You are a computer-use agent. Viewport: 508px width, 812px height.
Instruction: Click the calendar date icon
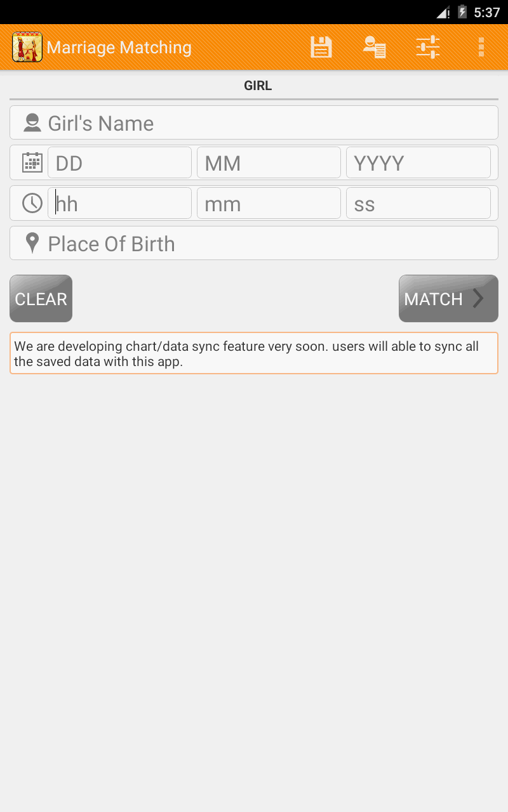[x=32, y=162]
